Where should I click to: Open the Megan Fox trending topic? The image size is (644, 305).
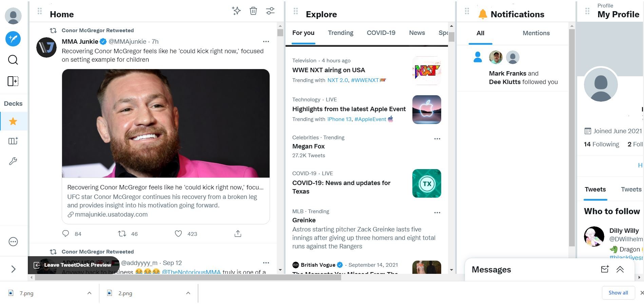(309, 146)
